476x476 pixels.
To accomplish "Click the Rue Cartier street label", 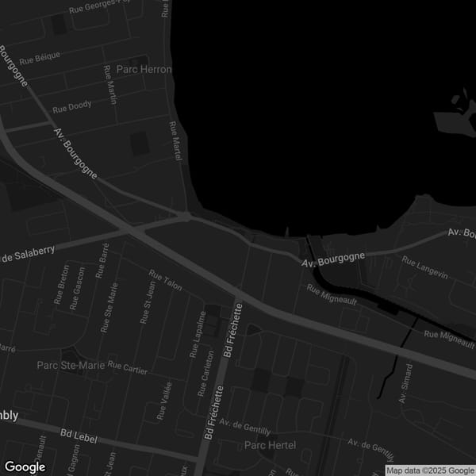I will (127, 367).
